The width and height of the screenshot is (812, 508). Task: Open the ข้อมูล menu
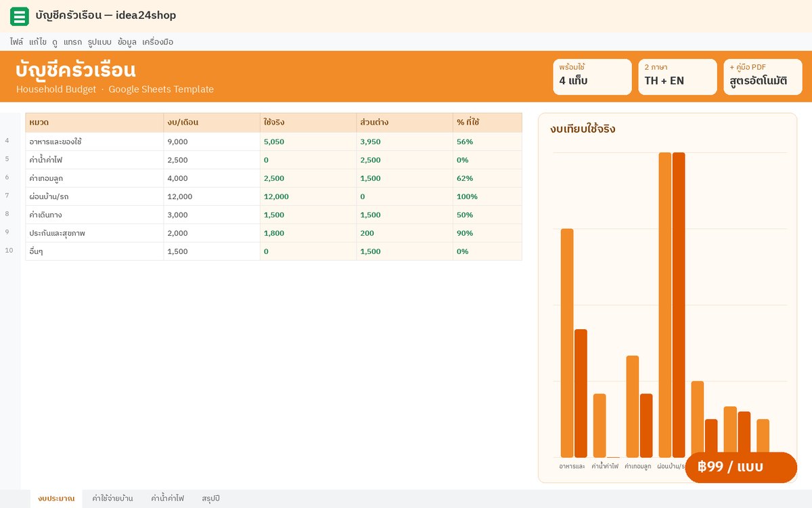tap(127, 42)
